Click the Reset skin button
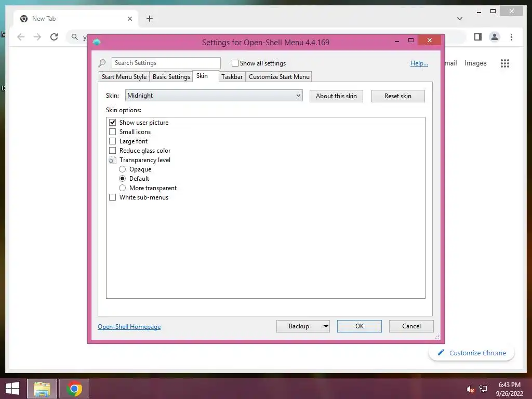 pos(398,96)
